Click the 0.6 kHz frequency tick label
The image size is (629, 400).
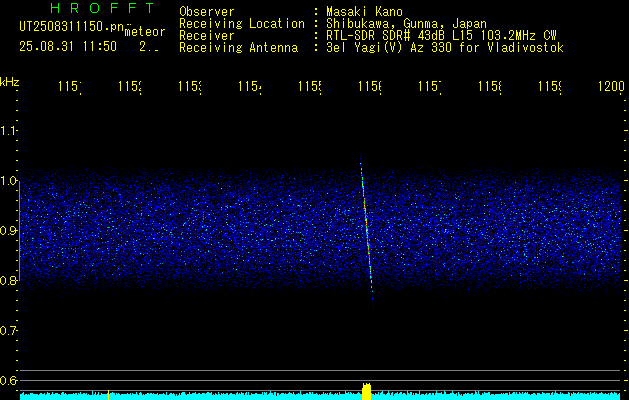8,380
